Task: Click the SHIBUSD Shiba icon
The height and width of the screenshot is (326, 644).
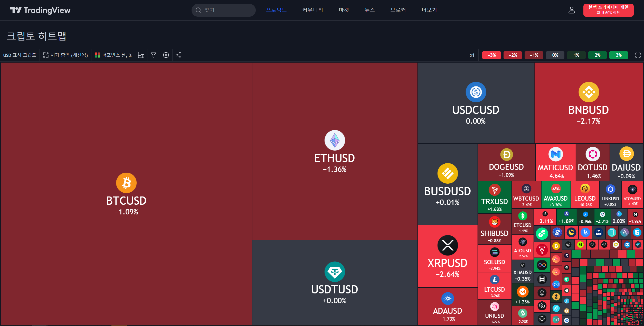Action: 495,222
